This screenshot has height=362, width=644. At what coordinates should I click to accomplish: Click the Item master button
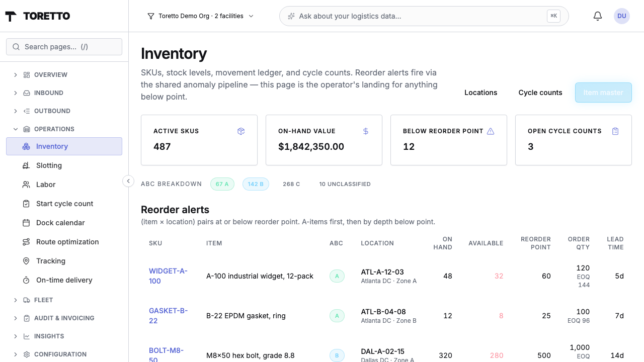[603, 93]
